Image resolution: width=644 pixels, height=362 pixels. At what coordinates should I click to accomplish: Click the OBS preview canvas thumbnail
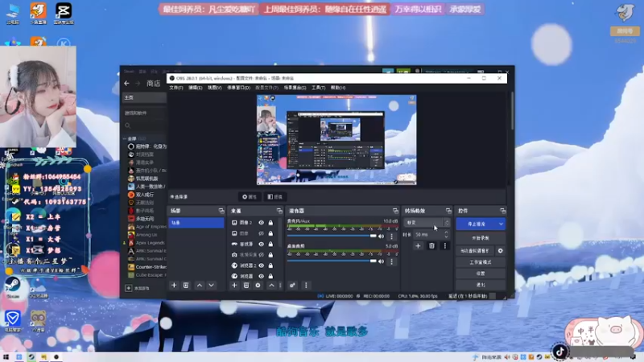336,140
